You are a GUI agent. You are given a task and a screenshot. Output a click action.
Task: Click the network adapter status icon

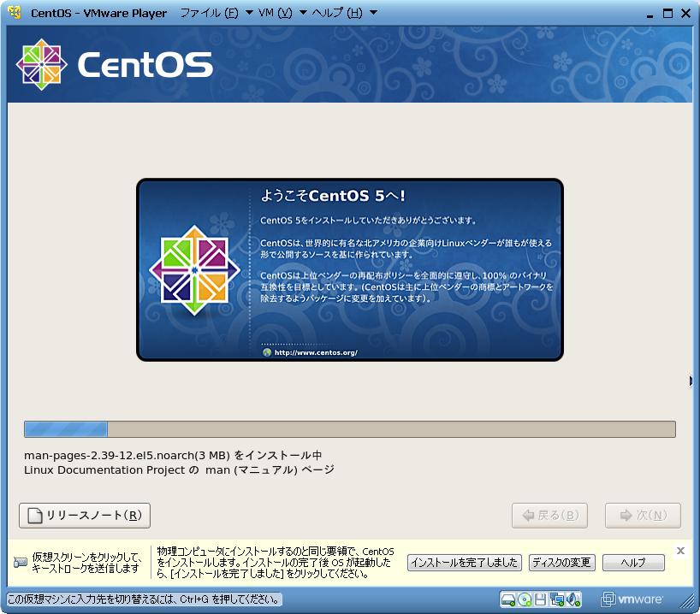coord(557,599)
